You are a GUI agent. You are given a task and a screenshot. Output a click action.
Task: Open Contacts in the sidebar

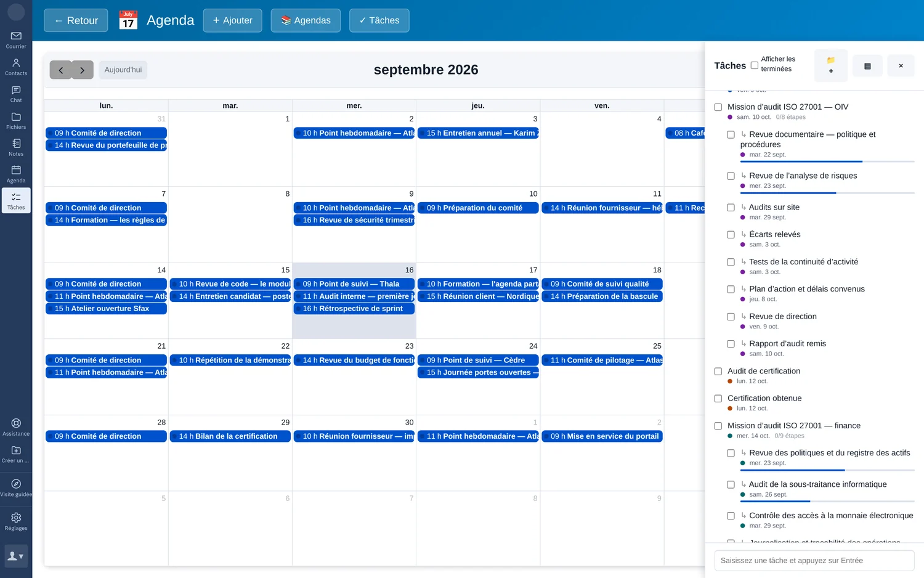tap(16, 67)
